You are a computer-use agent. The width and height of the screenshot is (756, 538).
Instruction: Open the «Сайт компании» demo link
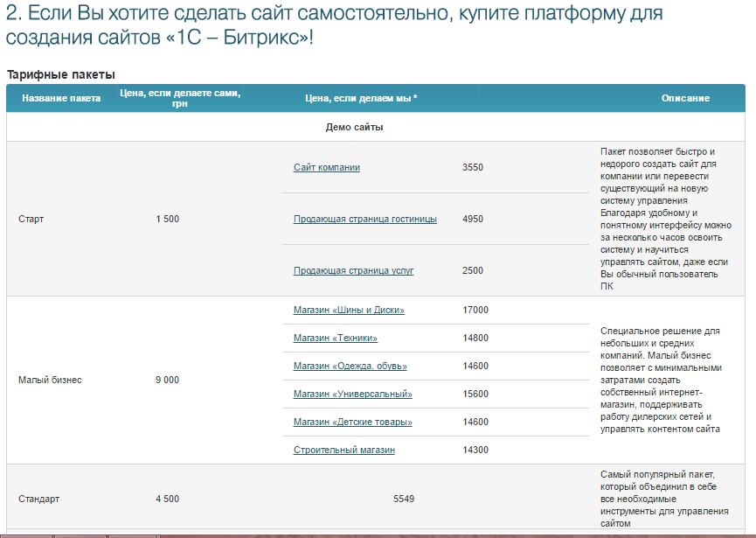(326, 167)
